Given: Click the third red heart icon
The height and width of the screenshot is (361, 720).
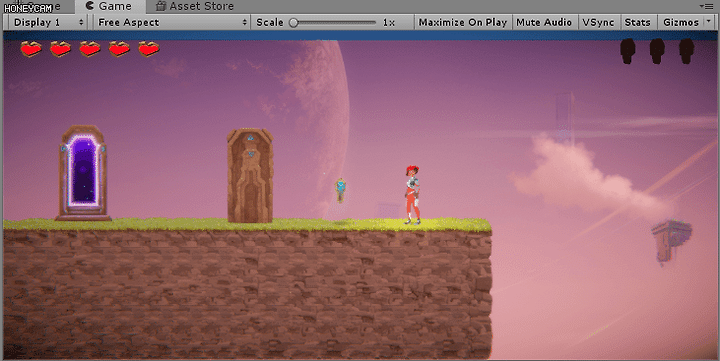Looking at the screenshot, I should coord(90,49).
